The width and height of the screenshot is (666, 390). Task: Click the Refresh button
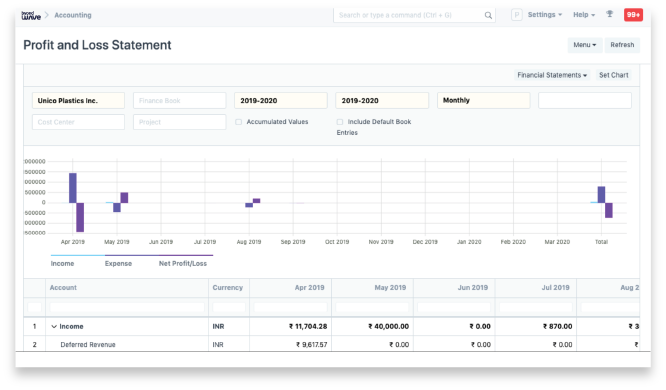coord(622,45)
